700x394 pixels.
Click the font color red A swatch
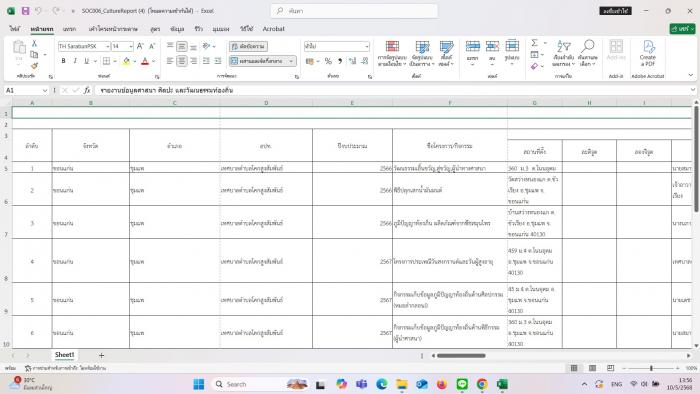[x=145, y=61]
